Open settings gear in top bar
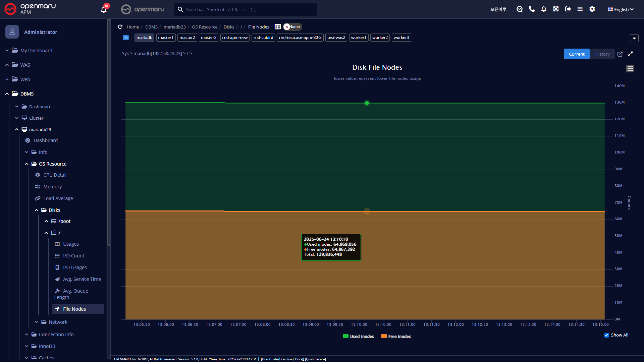The width and height of the screenshot is (644, 362). [x=592, y=9]
